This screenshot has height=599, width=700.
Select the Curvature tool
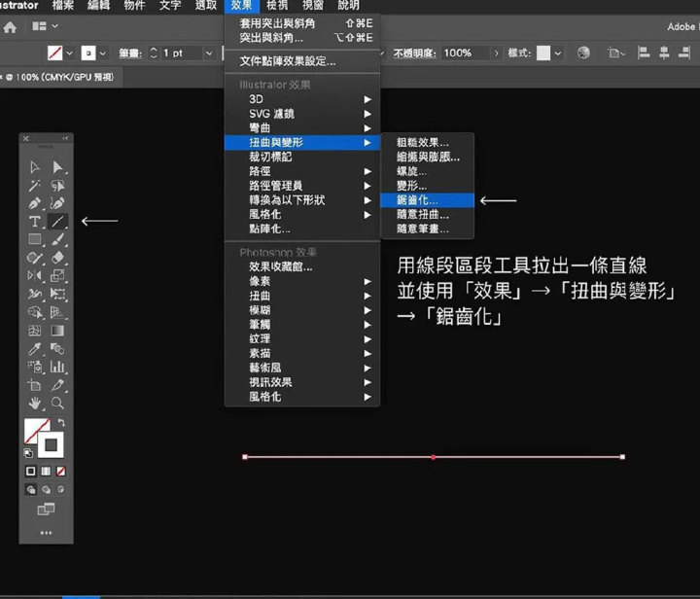pyautogui.click(x=57, y=203)
